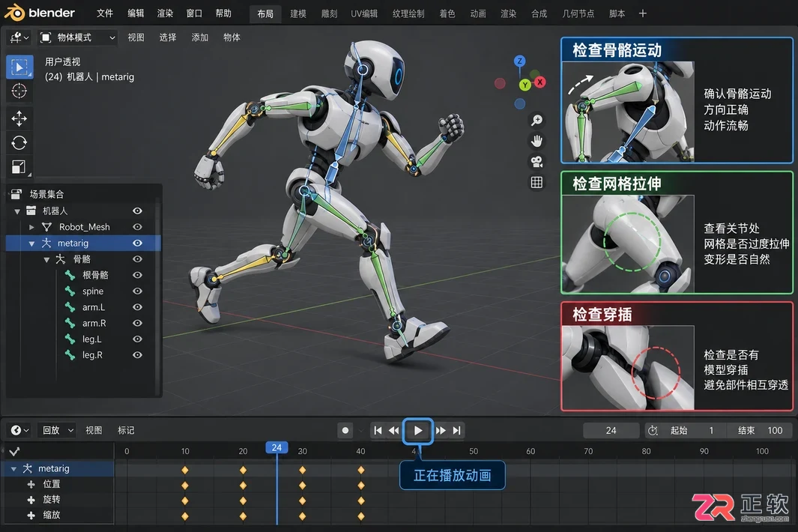Jump to next keyframe
The height and width of the screenshot is (532, 798).
[x=441, y=431]
